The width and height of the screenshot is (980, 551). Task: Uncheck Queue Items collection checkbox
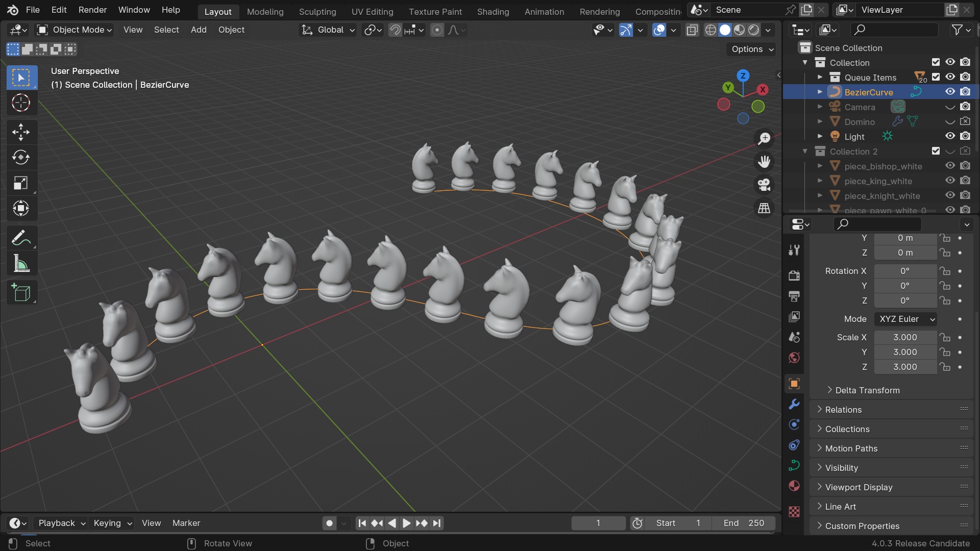coord(936,77)
